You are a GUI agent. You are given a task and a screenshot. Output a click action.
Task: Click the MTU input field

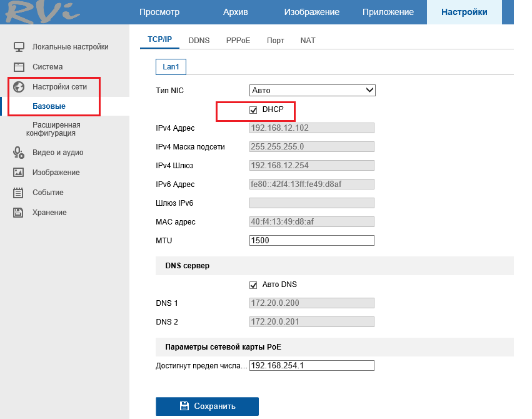coord(311,241)
